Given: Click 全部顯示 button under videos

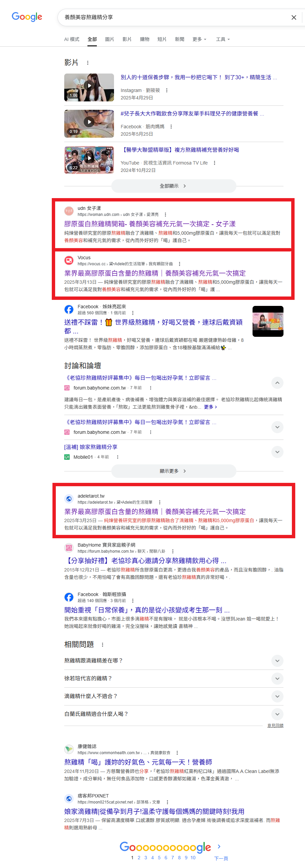Looking at the screenshot, I should [174, 186].
